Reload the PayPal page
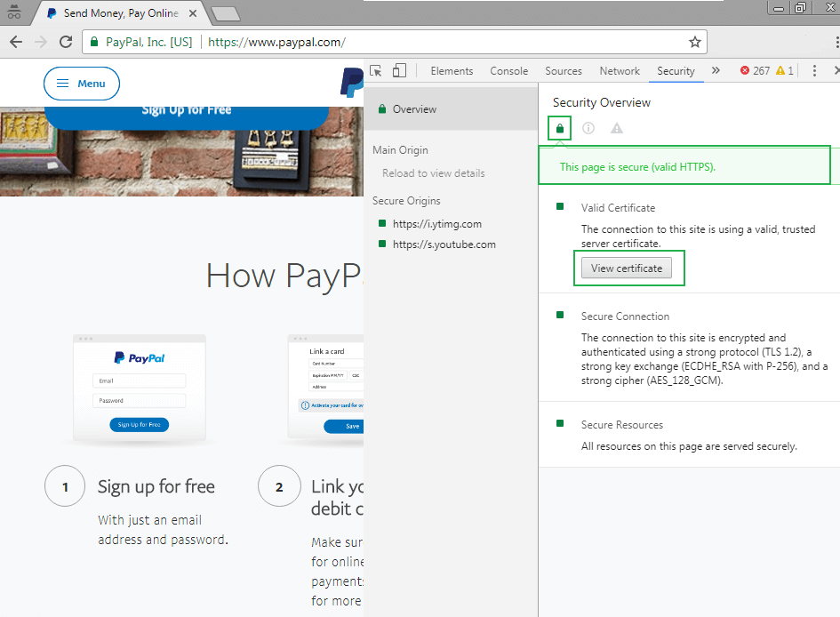The width and height of the screenshot is (840, 617). click(66, 42)
